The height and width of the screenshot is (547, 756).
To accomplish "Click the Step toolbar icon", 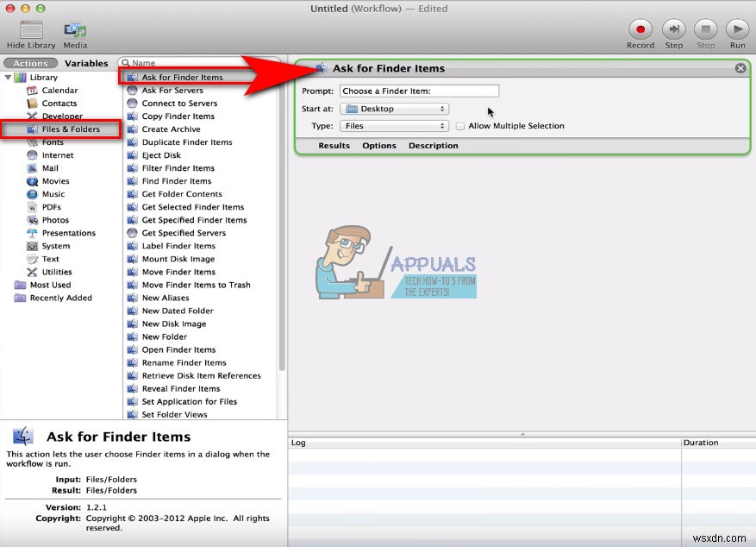I will (674, 28).
